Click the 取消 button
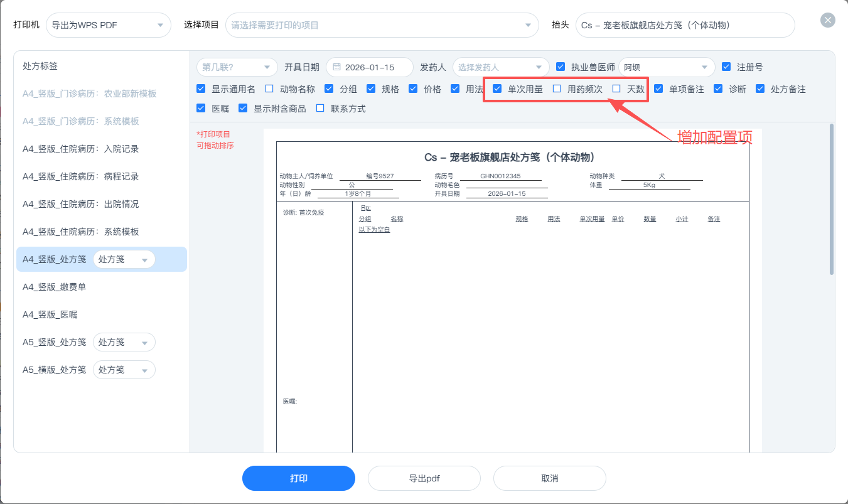Viewport: 848px width, 504px height. (550, 478)
